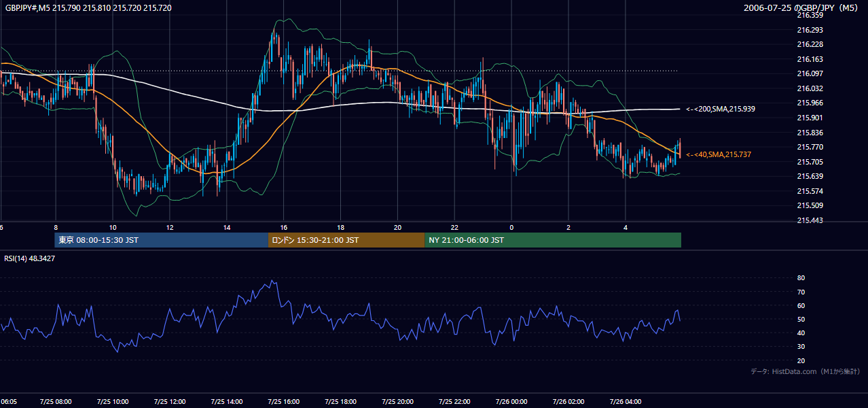868x408 pixels.
Task: Select the NY 21:00-06:00 JST session bar
Action: tap(553, 240)
